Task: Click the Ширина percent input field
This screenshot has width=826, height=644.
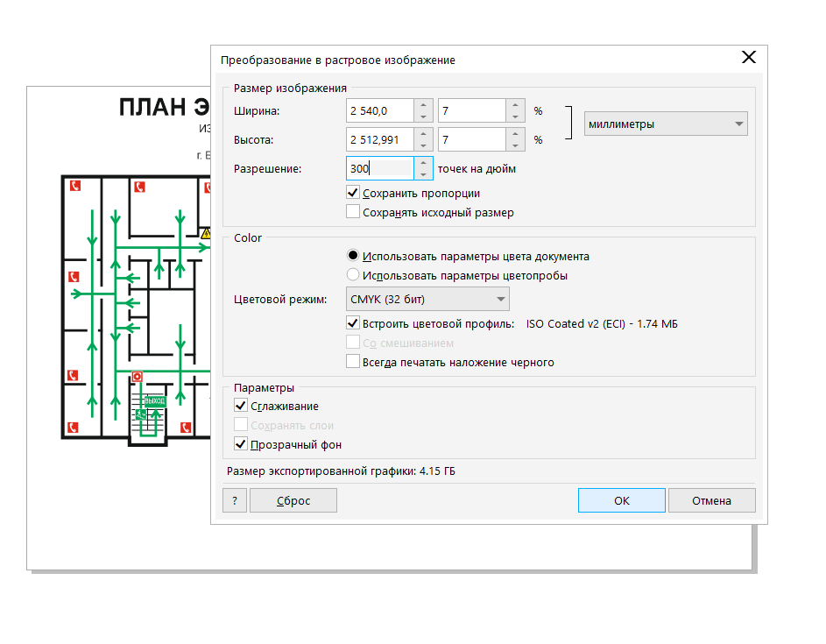Action: pos(472,110)
